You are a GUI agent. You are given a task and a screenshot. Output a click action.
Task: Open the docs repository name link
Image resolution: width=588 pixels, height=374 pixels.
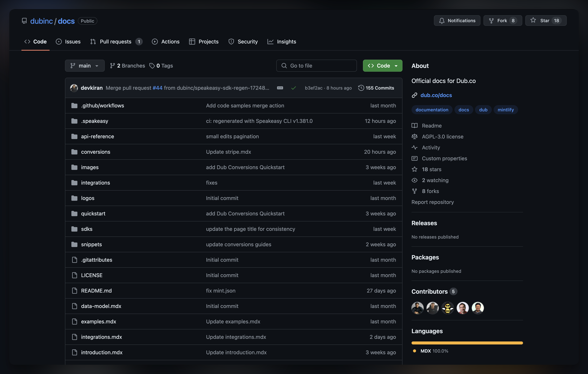coord(66,21)
